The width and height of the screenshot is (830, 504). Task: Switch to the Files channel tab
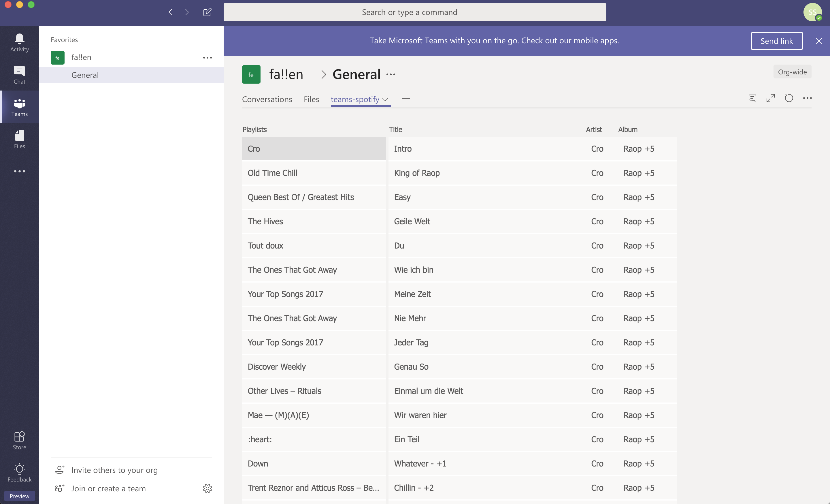click(311, 99)
